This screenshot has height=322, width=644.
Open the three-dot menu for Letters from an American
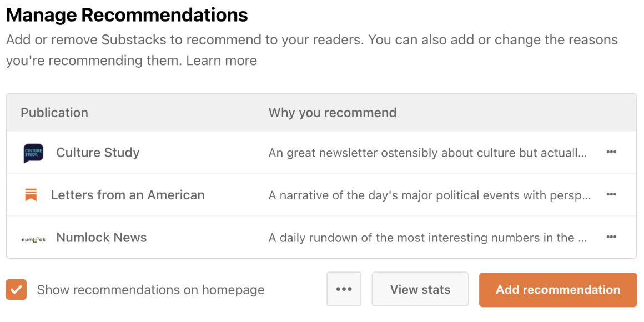pos(611,194)
